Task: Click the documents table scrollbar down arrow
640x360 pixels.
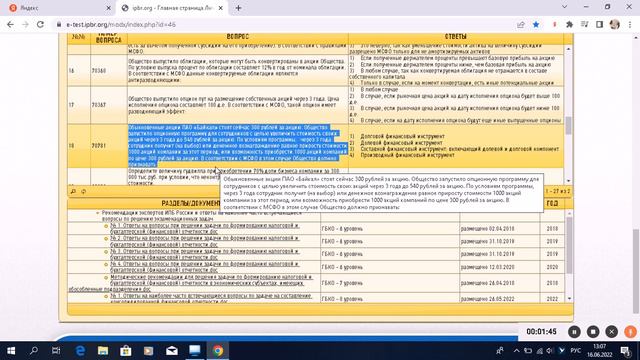Action: (569, 299)
